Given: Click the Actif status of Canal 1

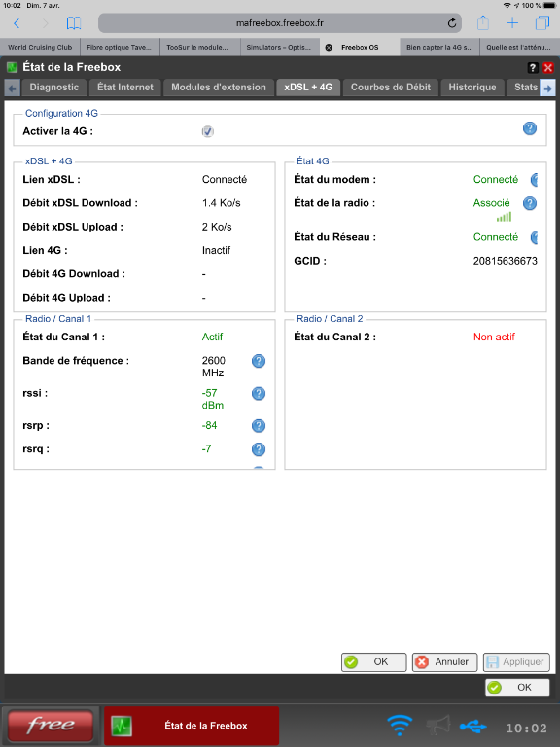Looking at the screenshot, I should coord(212,338).
